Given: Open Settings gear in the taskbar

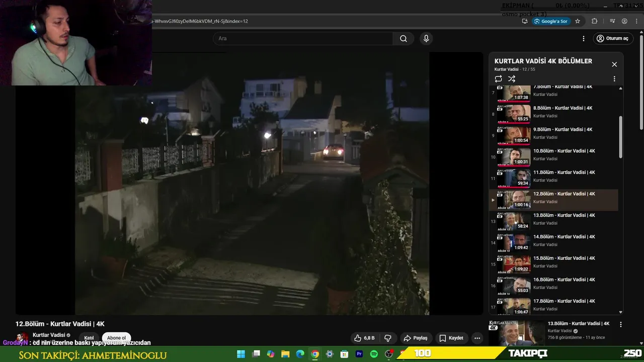Looking at the screenshot, I should coord(330,354).
